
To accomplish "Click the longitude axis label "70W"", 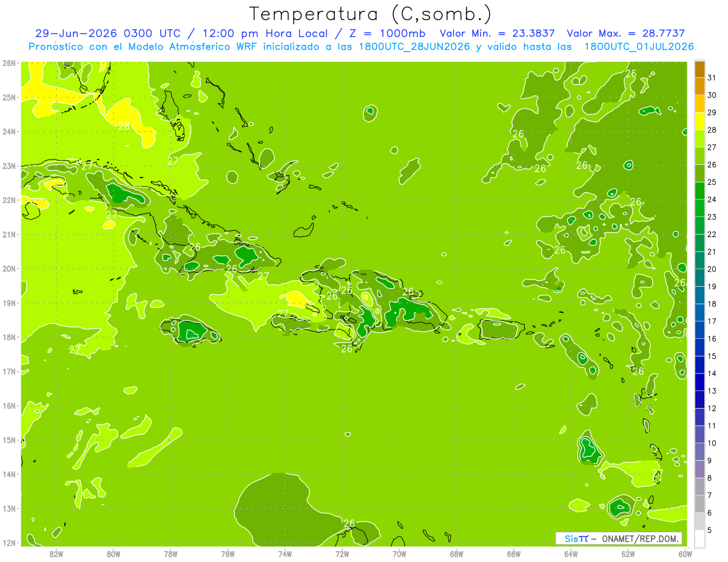I will [x=399, y=554].
